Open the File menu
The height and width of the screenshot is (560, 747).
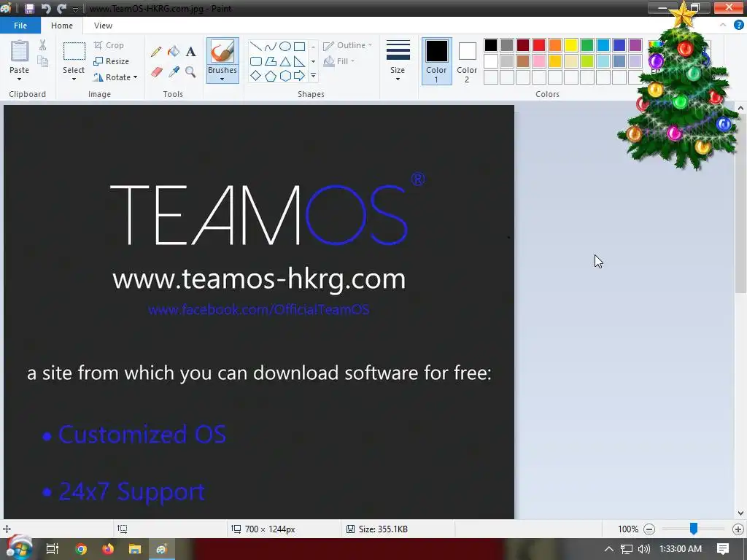(20, 26)
